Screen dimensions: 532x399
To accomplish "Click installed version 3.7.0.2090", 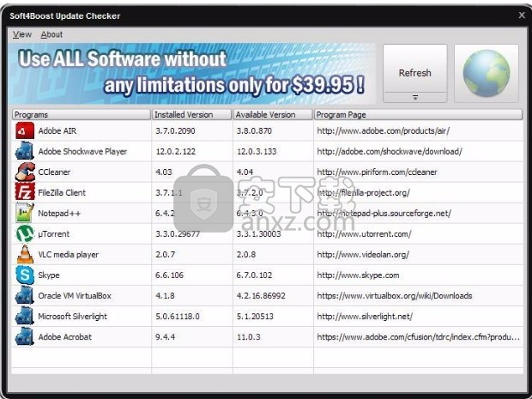I will [175, 131].
